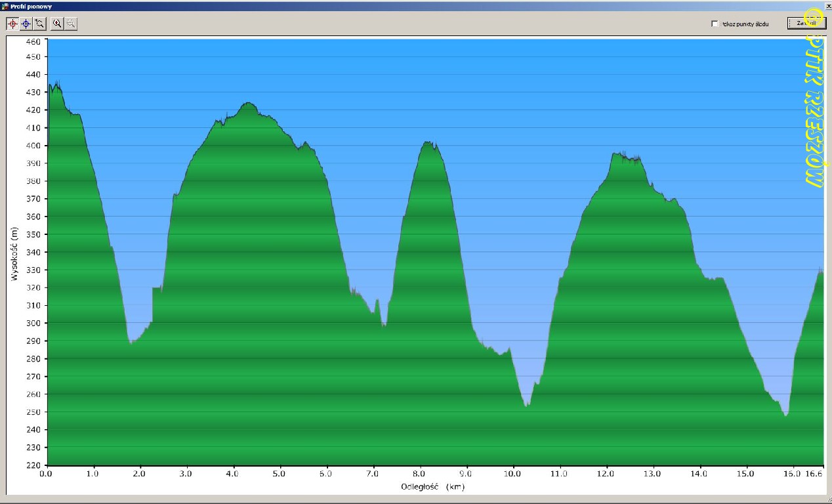Click the Odległość (km) horizontal axis label
Screen dimensions: 832x504
click(x=432, y=486)
